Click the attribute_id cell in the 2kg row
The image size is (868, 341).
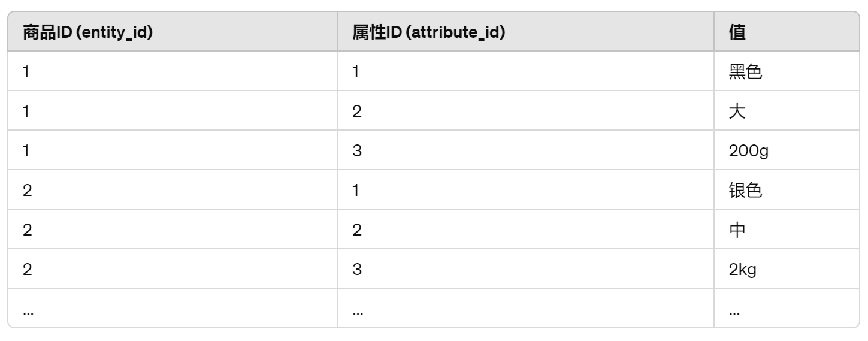pyautogui.click(x=356, y=270)
